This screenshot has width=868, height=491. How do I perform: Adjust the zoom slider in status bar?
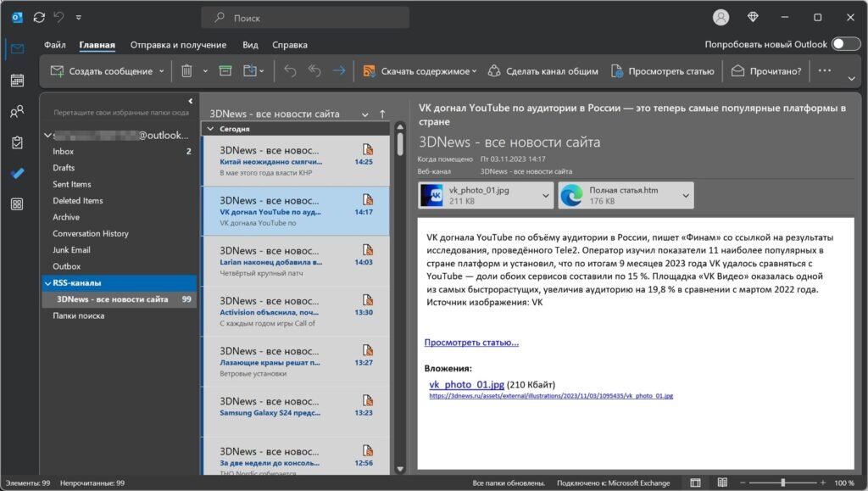pyautogui.click(x=782, y=483)
